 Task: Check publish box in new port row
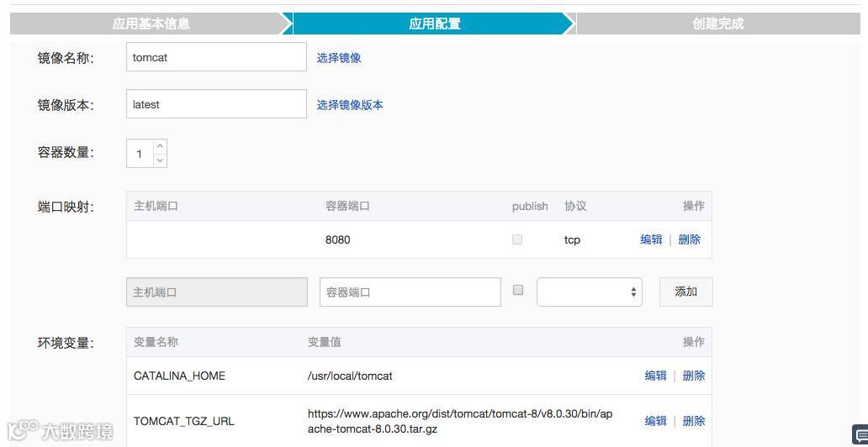[x=517, y=290]
